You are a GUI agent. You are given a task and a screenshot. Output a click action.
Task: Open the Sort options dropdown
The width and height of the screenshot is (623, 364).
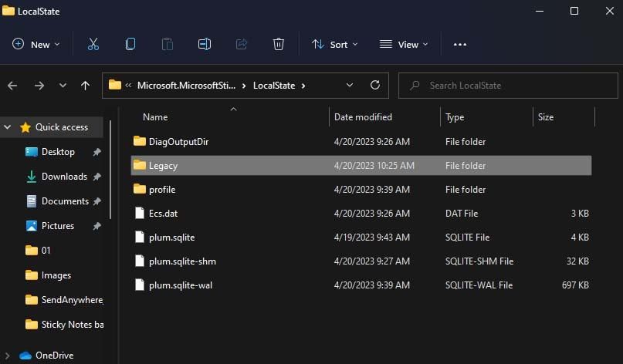point(334,45)
